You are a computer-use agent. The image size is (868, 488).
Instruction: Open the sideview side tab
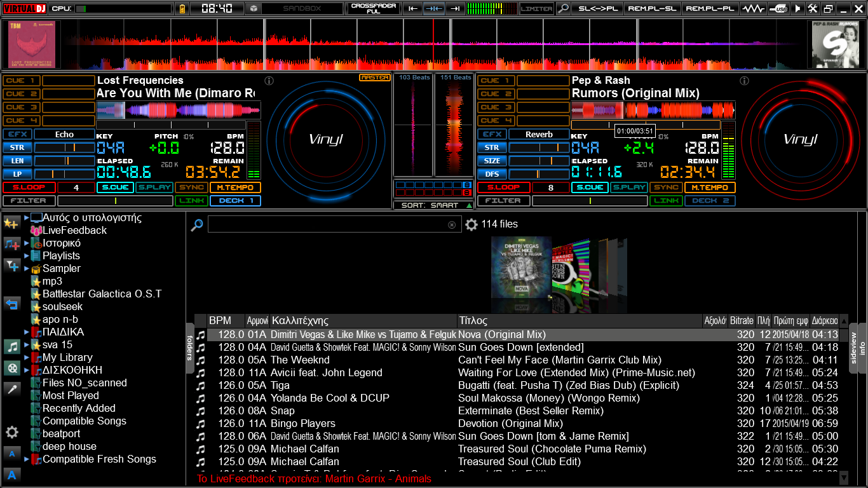(x=853, y=348)
